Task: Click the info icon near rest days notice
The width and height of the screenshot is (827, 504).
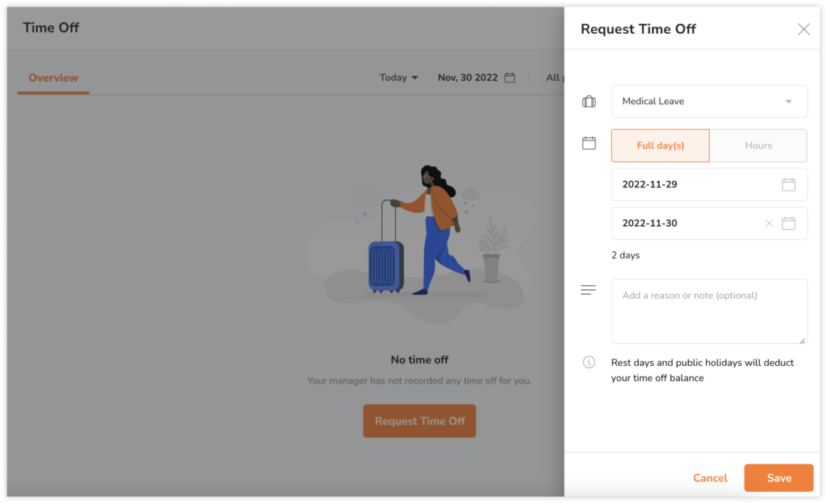Action: pos(589,363)
